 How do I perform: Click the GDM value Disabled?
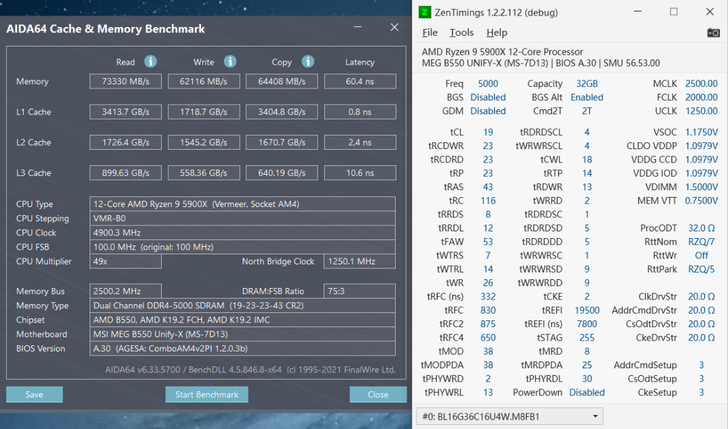pos(488,111)
